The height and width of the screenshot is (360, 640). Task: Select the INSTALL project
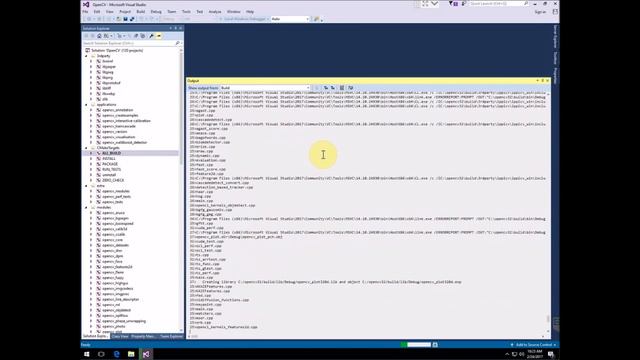tap(109, 159)
